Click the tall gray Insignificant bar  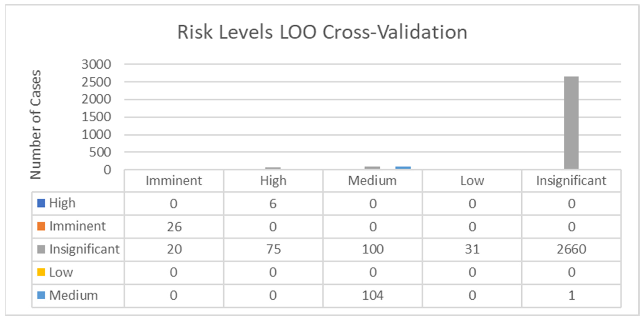tap(571, 122)
